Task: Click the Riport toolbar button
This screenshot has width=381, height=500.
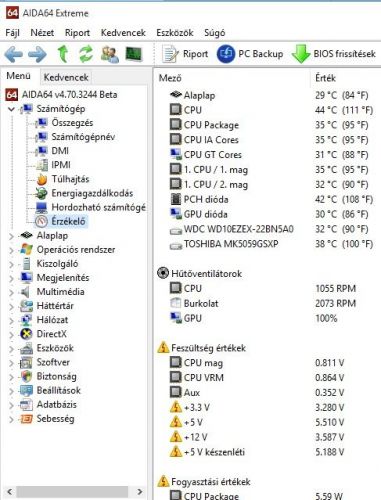Action: [x=185, y=54]
